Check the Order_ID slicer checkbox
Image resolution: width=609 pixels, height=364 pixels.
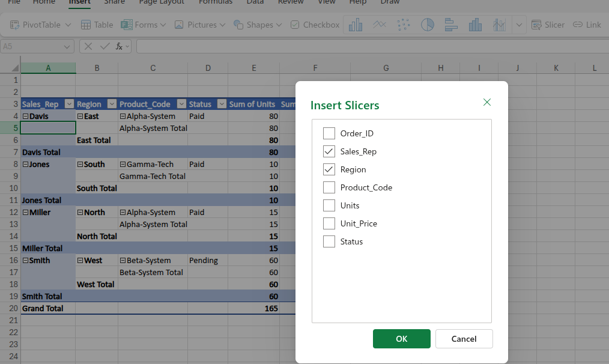329,133
